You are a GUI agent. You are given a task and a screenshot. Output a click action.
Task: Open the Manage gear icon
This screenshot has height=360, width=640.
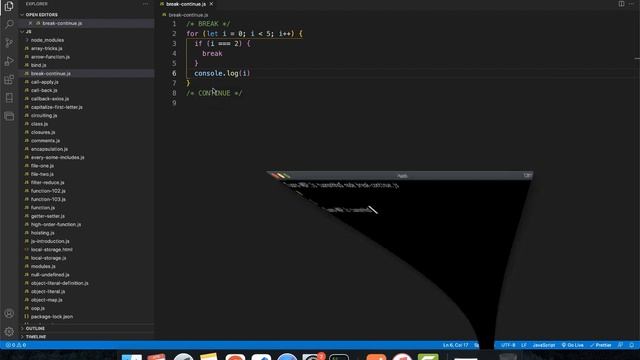pos(9,332)
